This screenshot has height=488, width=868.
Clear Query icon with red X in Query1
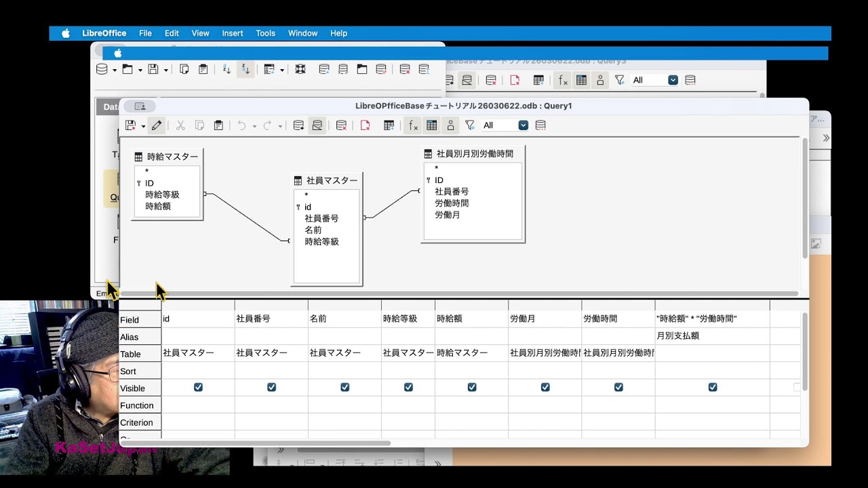click(x=342, y=125)
